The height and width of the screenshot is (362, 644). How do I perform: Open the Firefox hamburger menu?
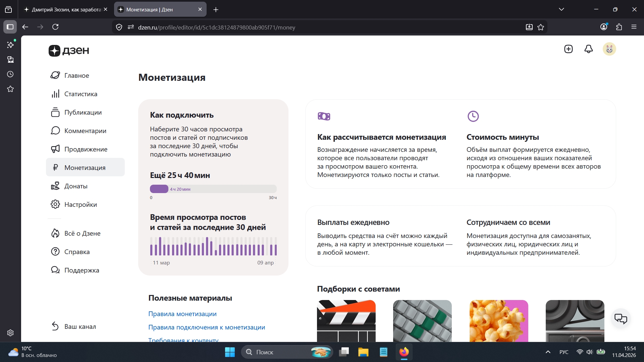point(634,27)
